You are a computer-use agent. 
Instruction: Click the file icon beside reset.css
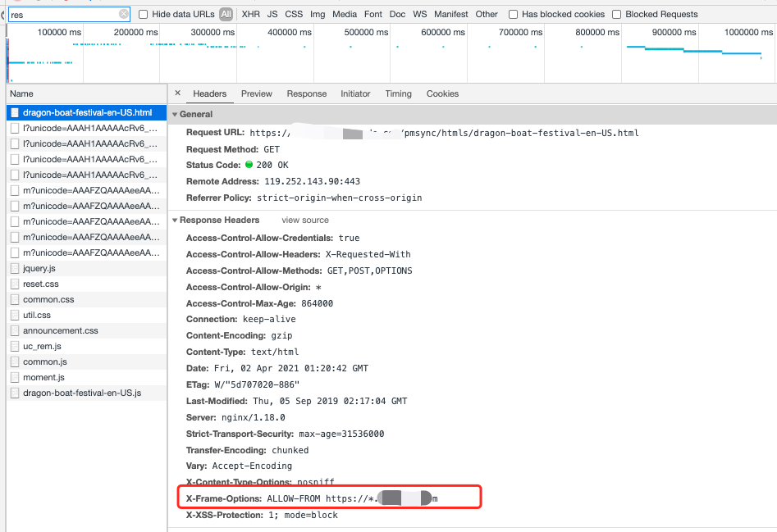(15, 284)
